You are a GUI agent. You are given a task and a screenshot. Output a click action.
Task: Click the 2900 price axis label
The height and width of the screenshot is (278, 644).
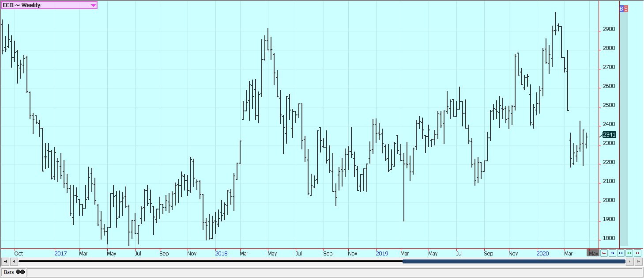pos(609,30)
